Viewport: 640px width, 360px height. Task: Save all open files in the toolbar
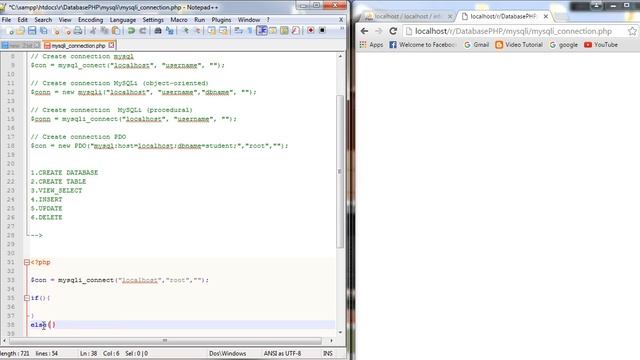43,31
